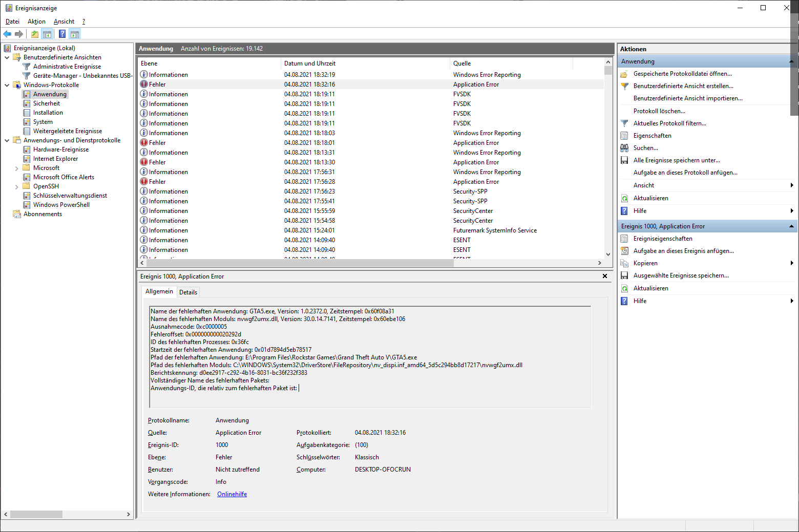Viewport: 799px width, 532px height.
Task: Collapse the Ereignis 1000 actions section
Action: coord(791,226)
